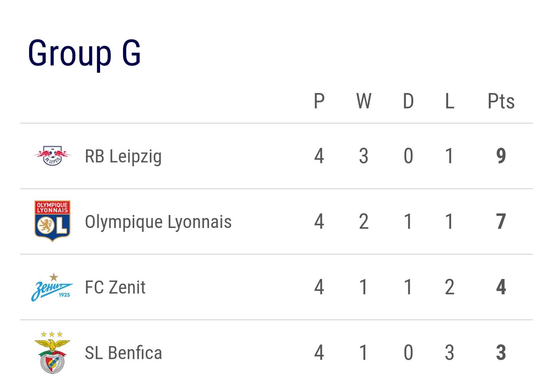This screenshot has height=392, width=552.
Task: Select the SL Benfica team name
Action: pyautogui.click(x=123, y=353)
